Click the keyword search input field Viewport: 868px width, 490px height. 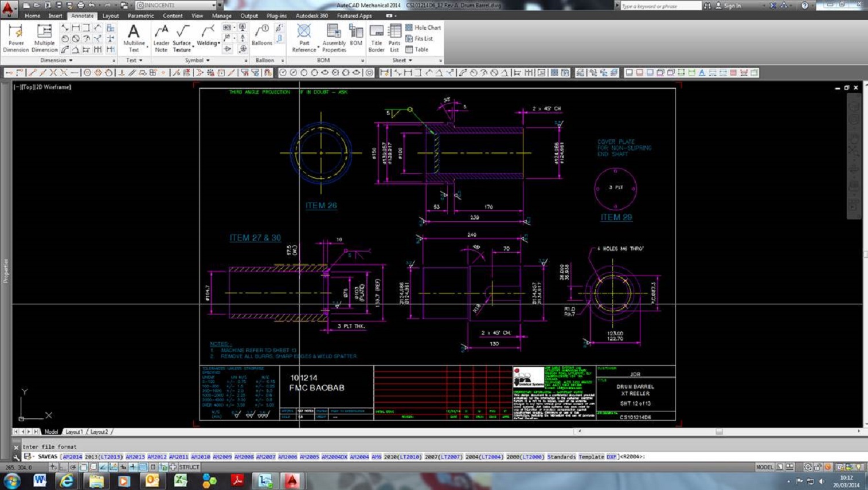tap(660, 6)
